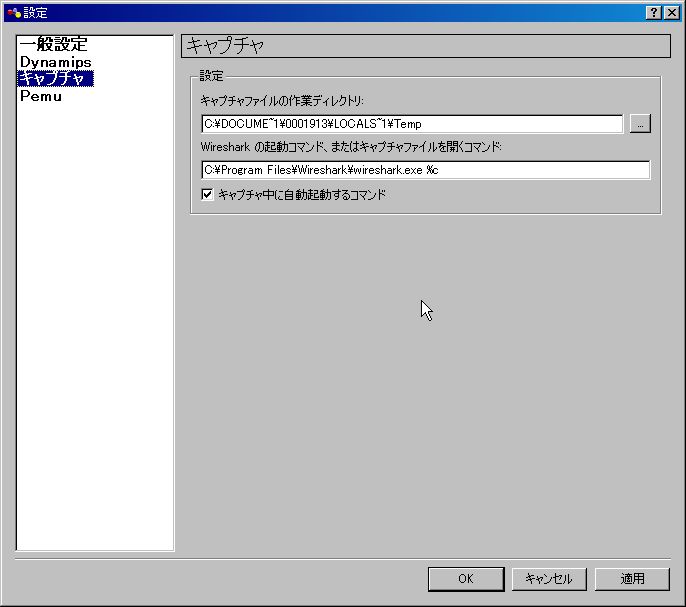Apply changes with the 適用 button

(632, 579)
